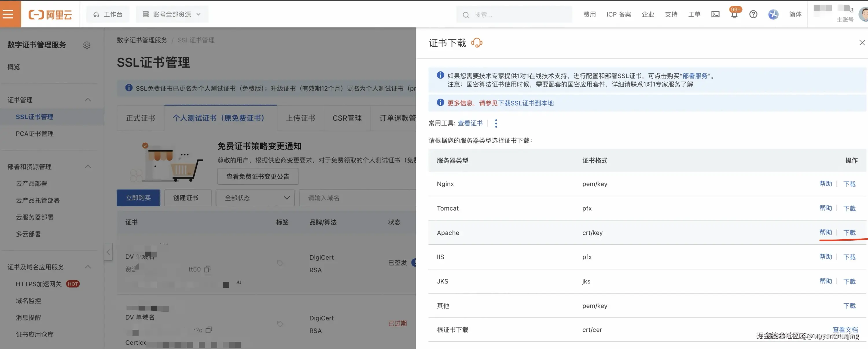Click the headset support icon beside 证书下载

pos(477,43)
